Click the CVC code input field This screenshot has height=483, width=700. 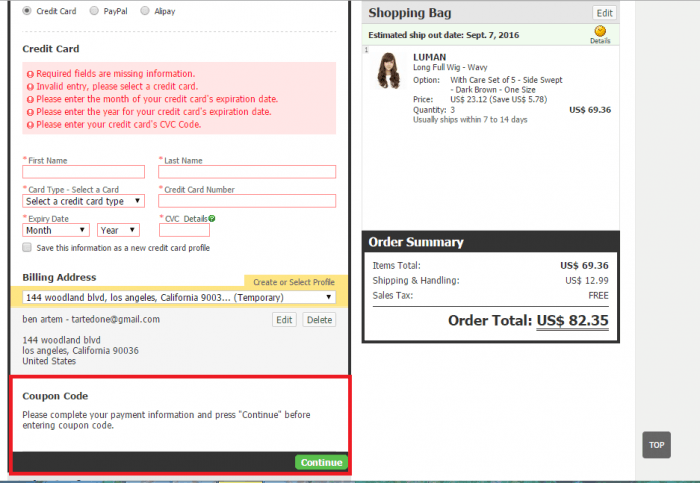tap(184, 230)
